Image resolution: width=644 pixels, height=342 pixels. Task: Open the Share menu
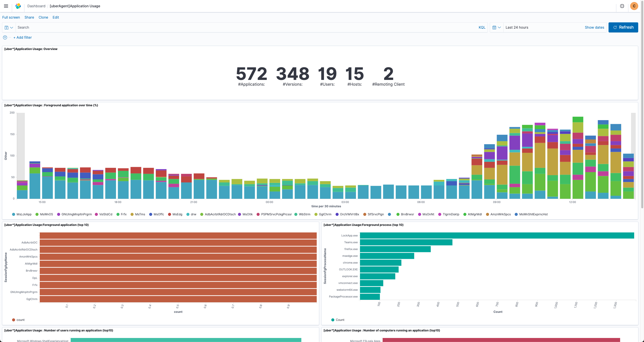click(29, 17)
